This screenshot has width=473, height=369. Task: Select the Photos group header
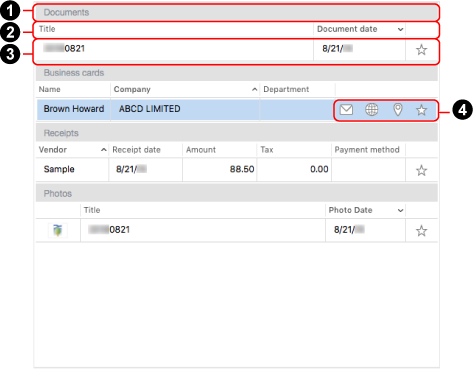237,193
